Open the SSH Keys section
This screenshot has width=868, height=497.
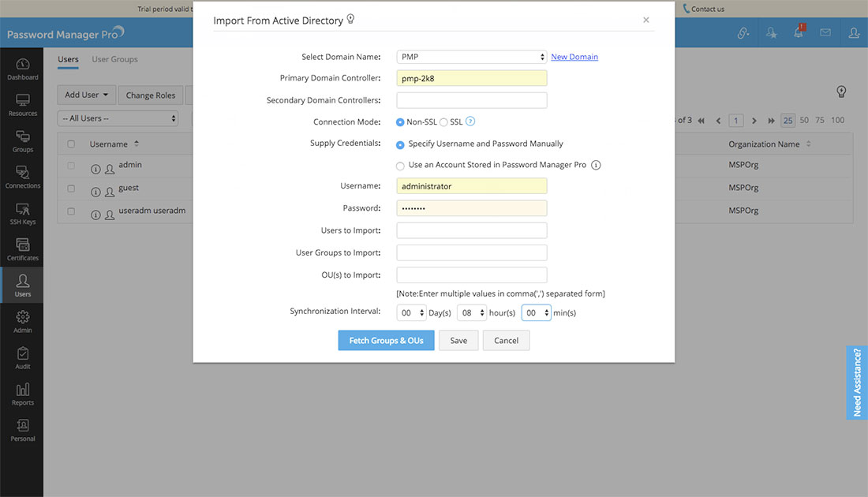click(23, 211)
